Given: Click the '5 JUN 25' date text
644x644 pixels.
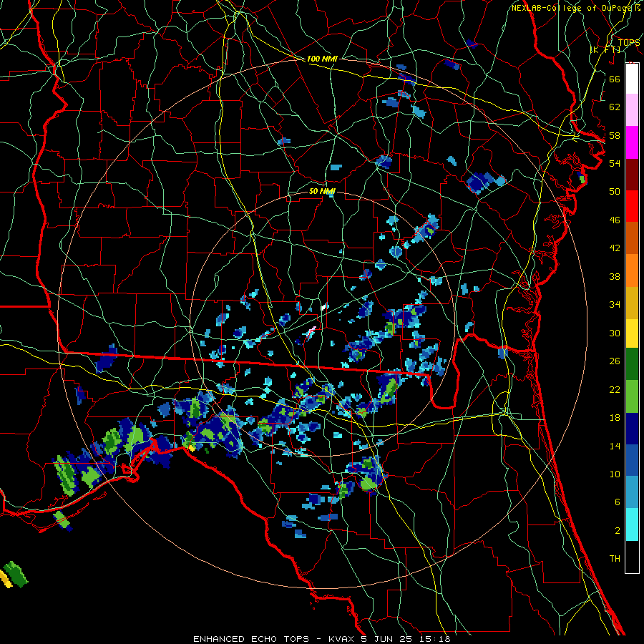Looking at the screenshot, I should click(388, 639).
